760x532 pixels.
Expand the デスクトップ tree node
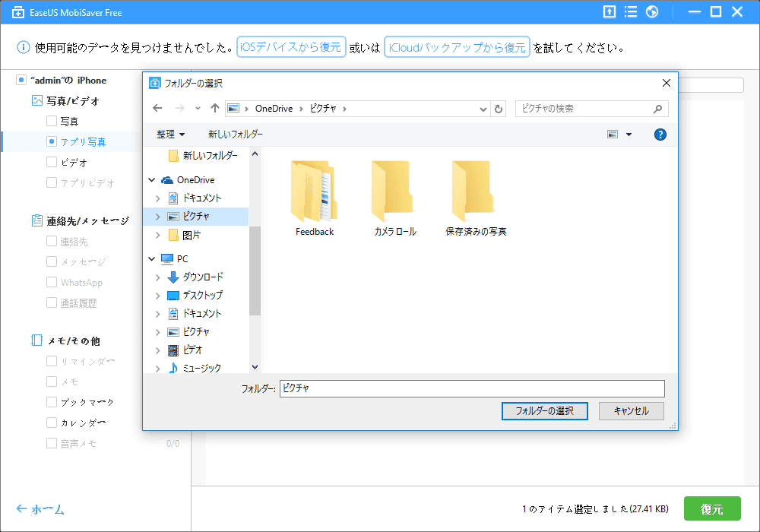(157, 295)
